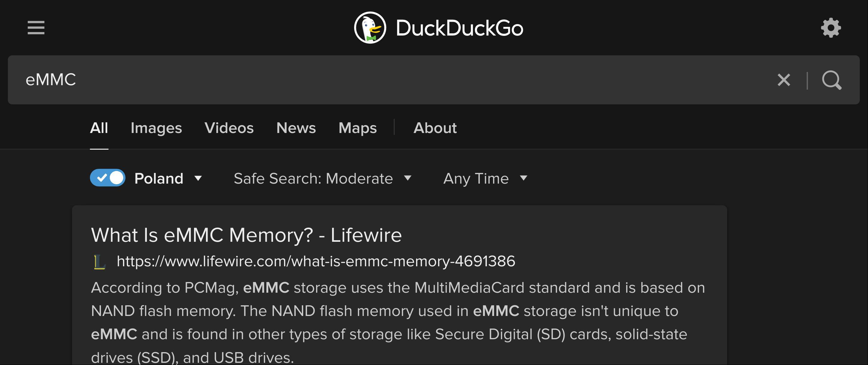Image resolution: width=868 pixels, height=365 pixels.
Task: Select the Maps search category
Action: 358,128
